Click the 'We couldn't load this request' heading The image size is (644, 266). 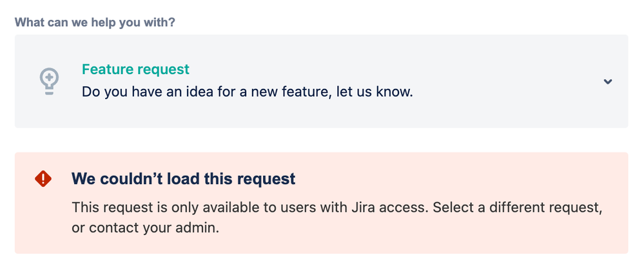coord(184,178)
